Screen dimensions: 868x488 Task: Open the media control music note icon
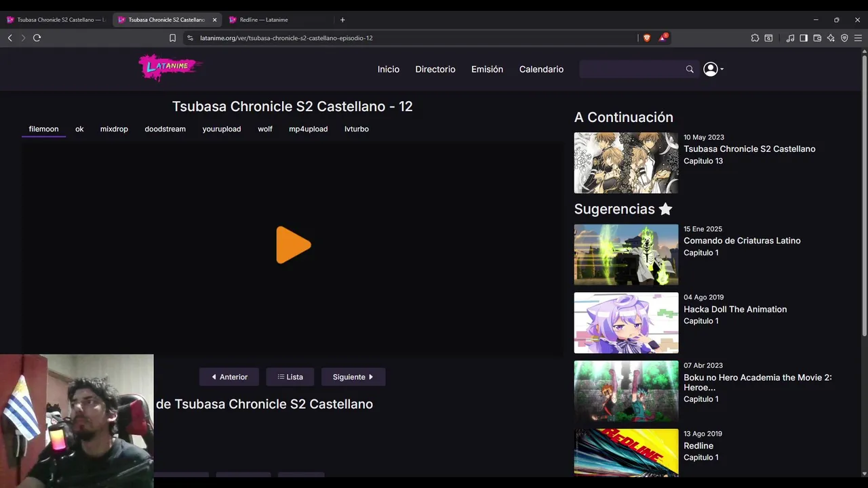(x=790, y=38)
